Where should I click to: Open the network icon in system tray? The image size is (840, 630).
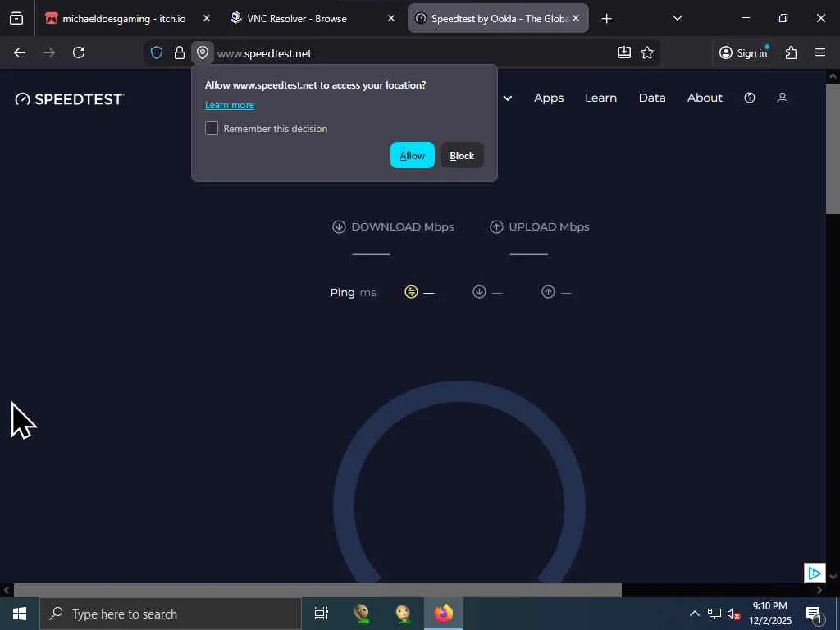pyautogui.click(x=714, y=614)
